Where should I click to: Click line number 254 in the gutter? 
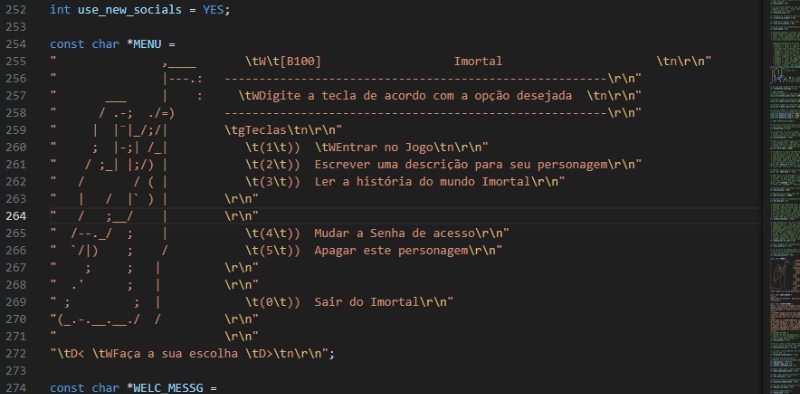16,44
